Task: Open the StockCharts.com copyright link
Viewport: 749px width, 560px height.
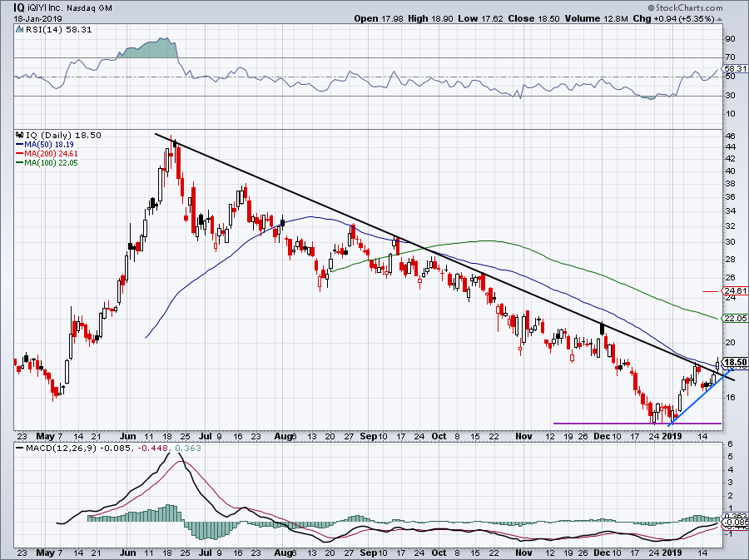Action: tap(685, 7)
